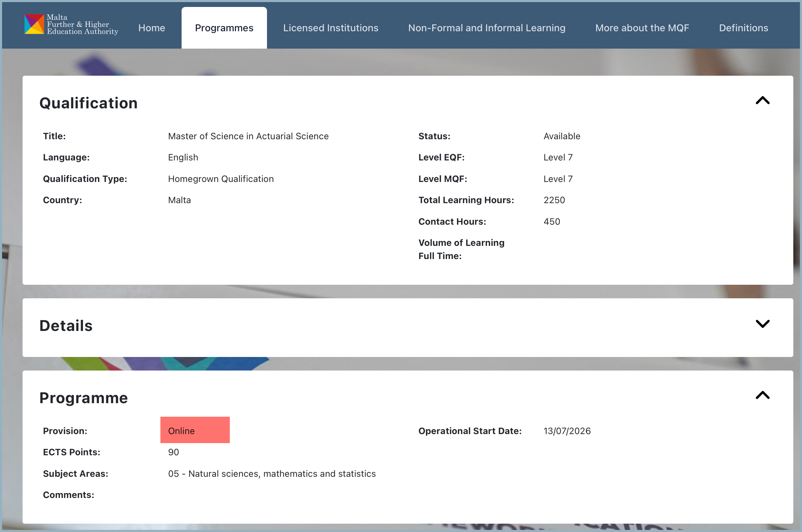Click Total Learning Hours value '2250'

pyautogui.click(x=554, y=200)
